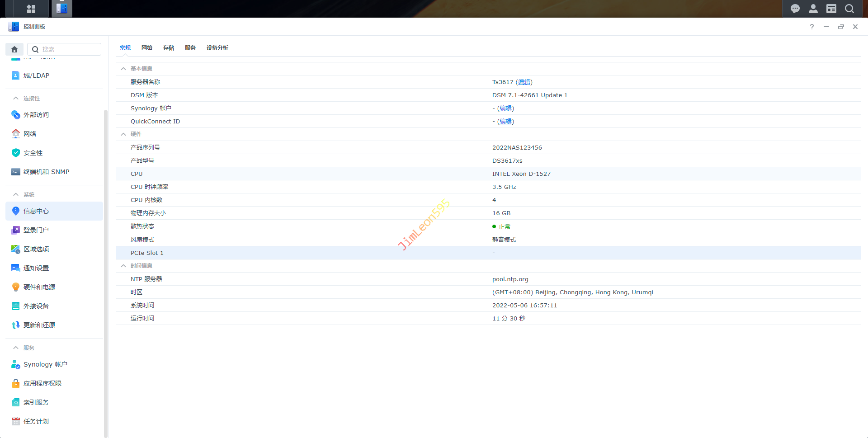Collapse the Connectivity group in sidebar

(x=16, y=98)
